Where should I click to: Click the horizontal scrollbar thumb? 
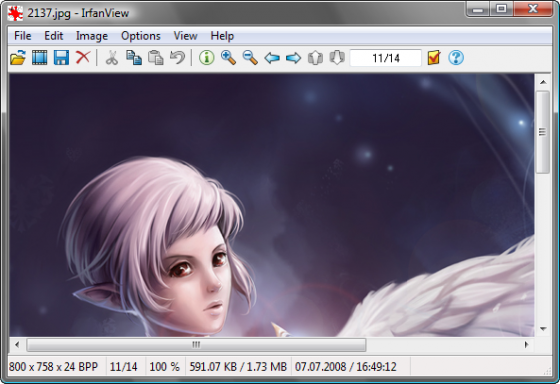click(x=196, y=345)
